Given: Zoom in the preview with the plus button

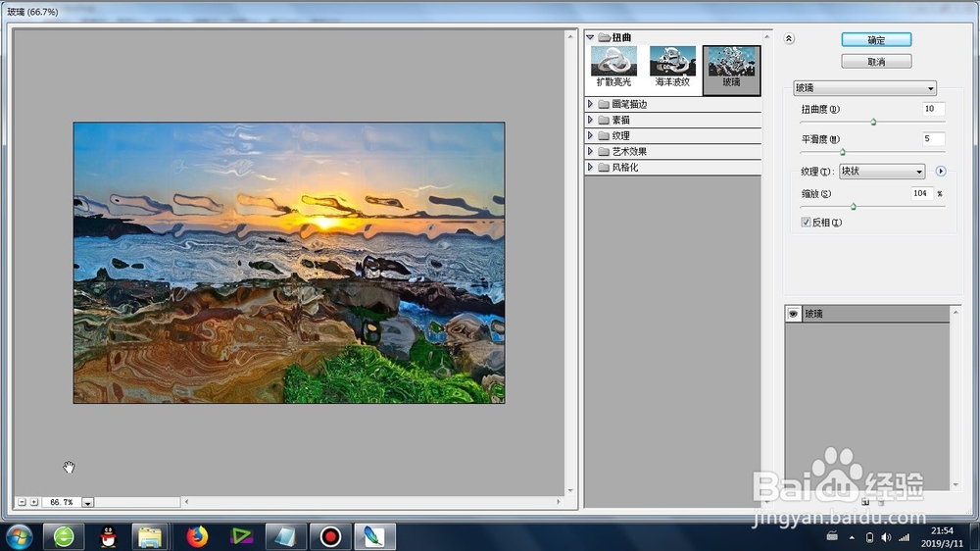Looking at the screenshot, I should click(x=34, y=502).
